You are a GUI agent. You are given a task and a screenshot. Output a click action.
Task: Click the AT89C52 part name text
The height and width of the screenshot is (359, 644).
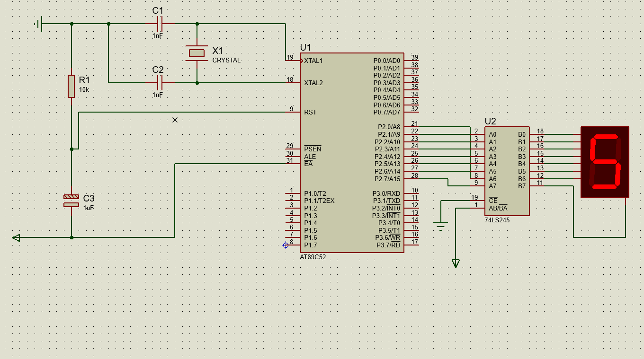[313, 257]
